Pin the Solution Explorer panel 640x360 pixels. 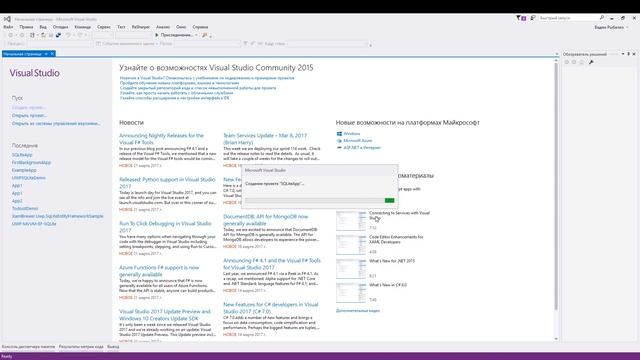pyautogui.click(x=629, y=54)
